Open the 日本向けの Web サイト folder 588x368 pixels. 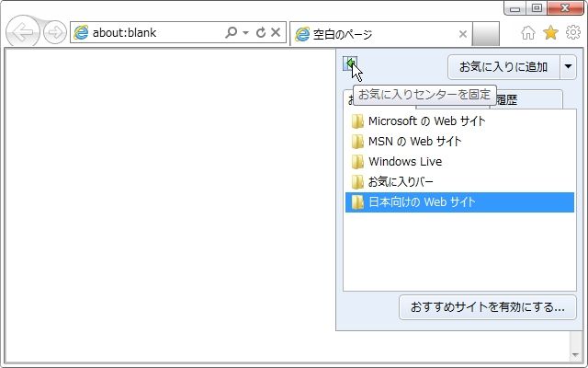tap(459, 202)
